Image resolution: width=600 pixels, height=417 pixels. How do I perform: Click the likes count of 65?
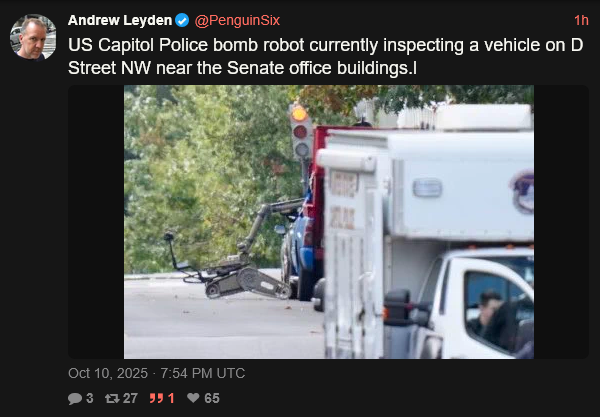[x=212, y=398]
